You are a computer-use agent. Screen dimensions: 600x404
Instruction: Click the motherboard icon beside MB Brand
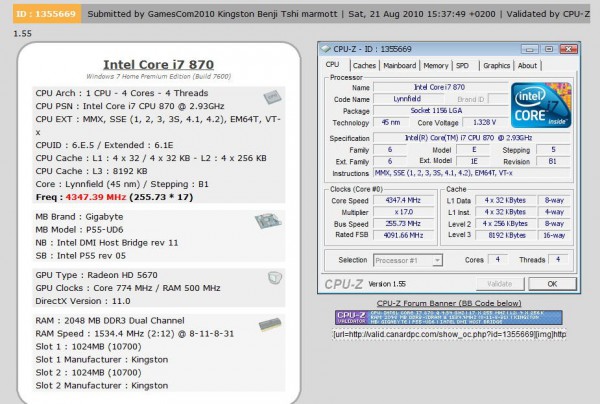tap(269, 221)
